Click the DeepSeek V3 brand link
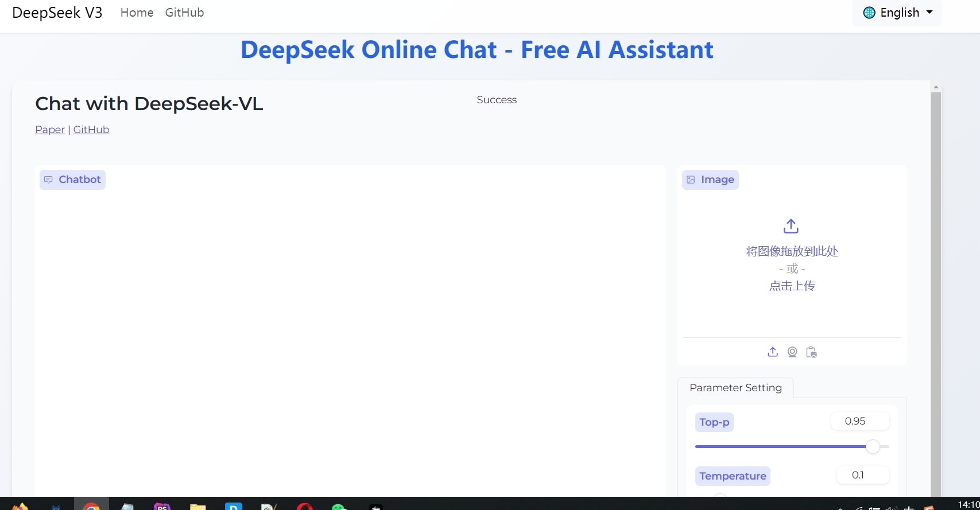 (57, 13)
